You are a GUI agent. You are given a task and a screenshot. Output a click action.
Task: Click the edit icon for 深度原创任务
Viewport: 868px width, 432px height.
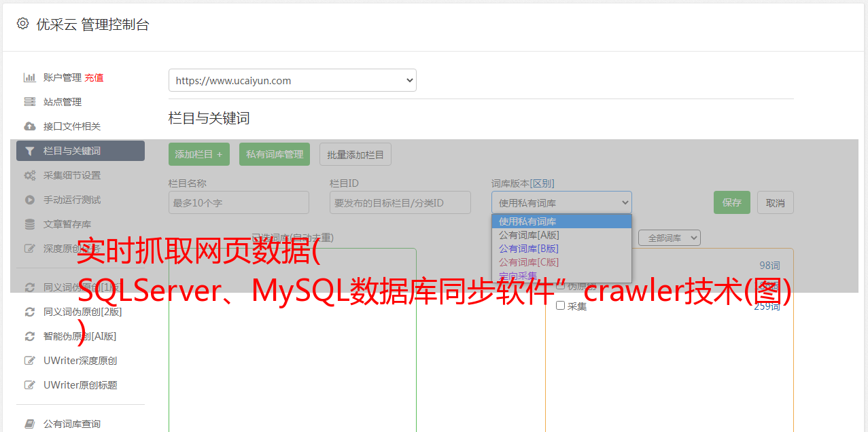click(29, 249)
